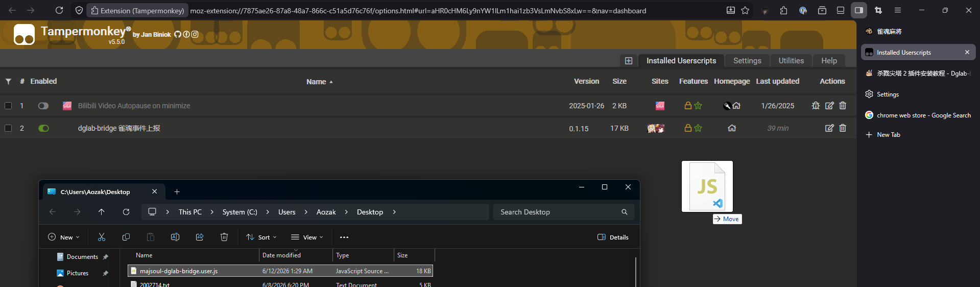Open the Sort dropdown in File Explorer

(x=261, y=237)
